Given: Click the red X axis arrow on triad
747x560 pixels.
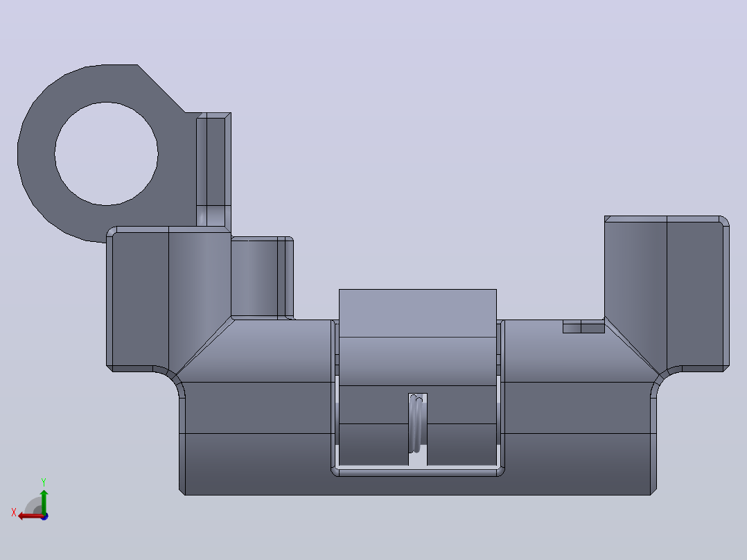Looking at the screenshot, I should (28, 516).
